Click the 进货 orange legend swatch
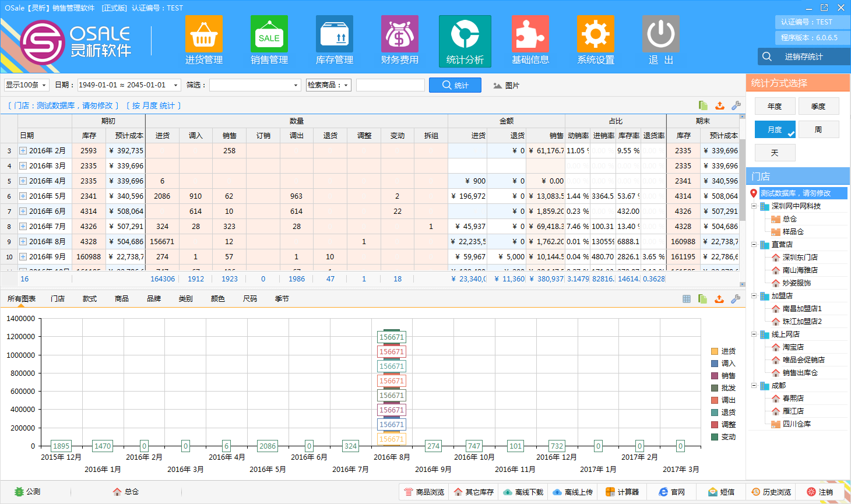Viewport: 851px width, 504px height. pos(715,351)
